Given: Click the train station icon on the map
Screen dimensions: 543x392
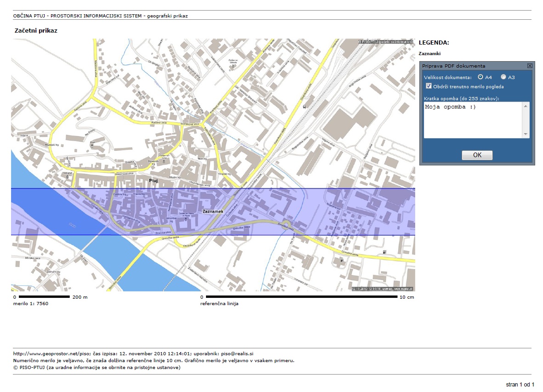Looking at the screenshot, I should (304, 105).
